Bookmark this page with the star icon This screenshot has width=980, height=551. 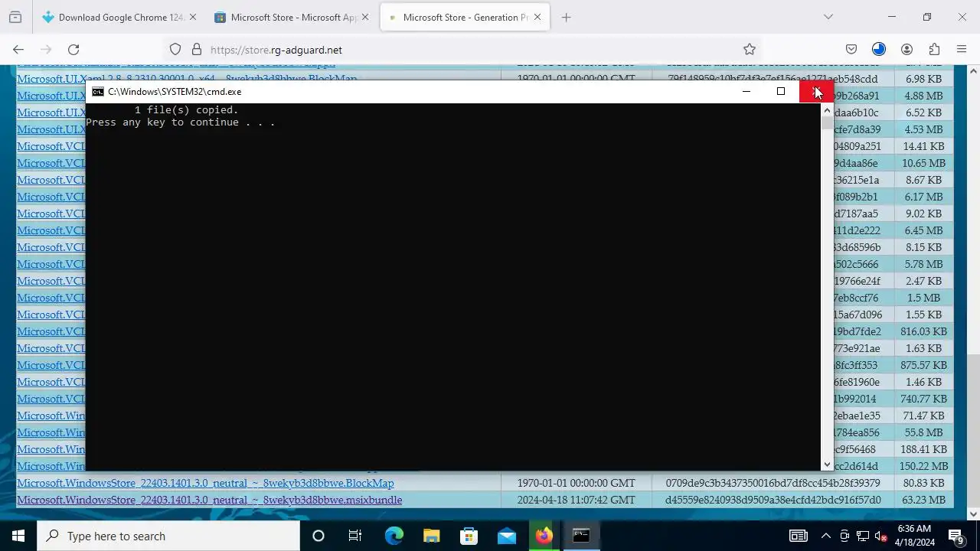[x=750, y=50]
